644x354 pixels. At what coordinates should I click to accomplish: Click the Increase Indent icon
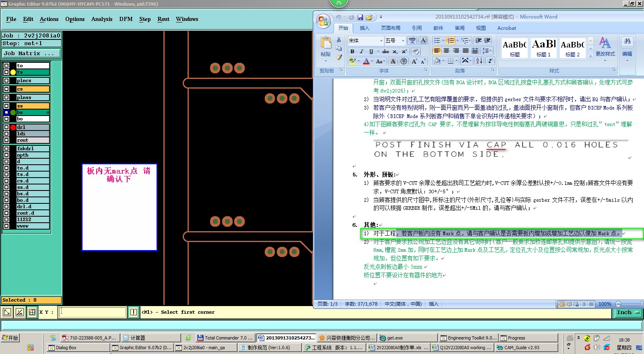tap(487, 41)
